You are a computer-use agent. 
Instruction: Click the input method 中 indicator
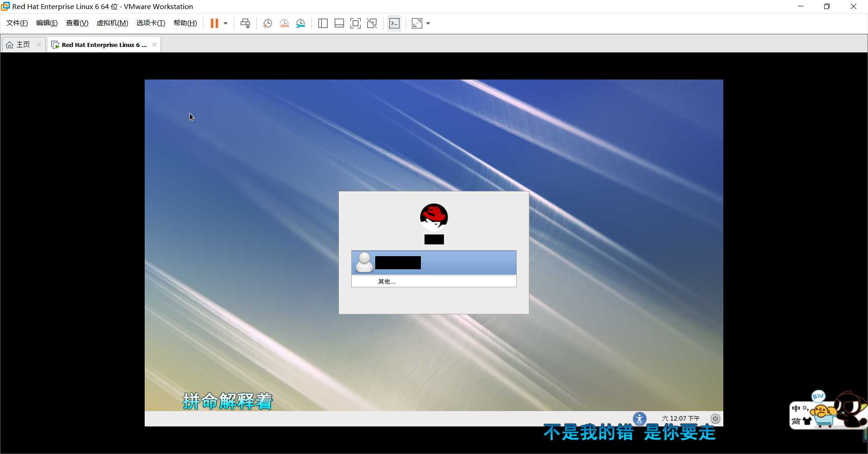pos(796,408)
